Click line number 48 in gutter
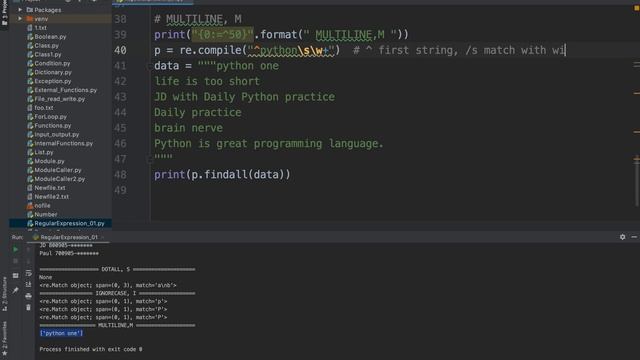640x360 pixels. coord(120,175)
